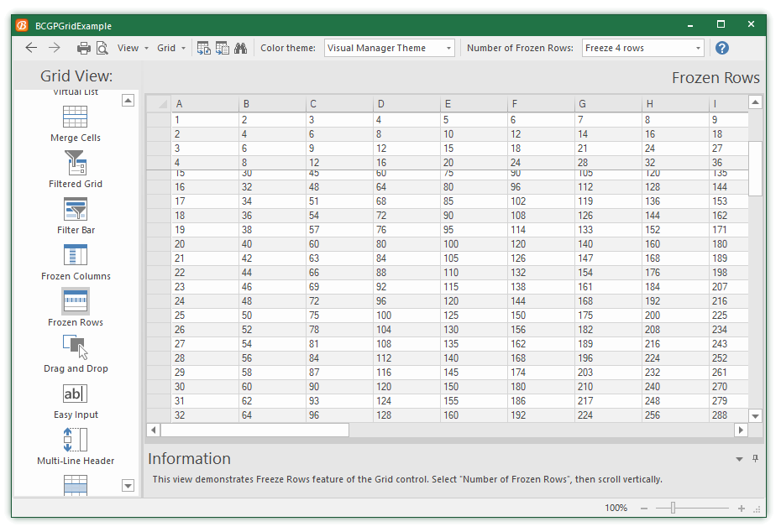Click the Find binoculars icon

[x=241, y=48]
